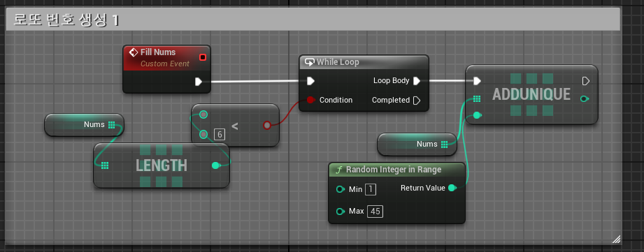The height and width of the screenshot is (252, 644).
Task: Click the Loop Body execution pin
Action: coord(417,81)
